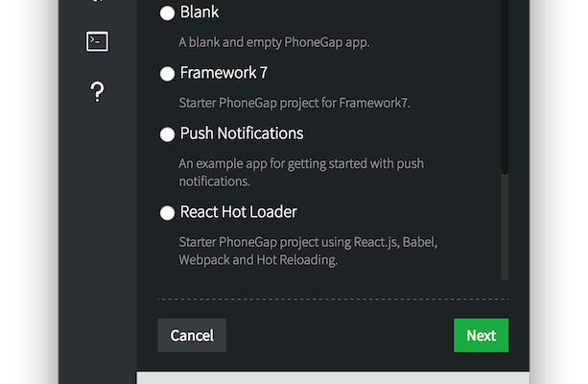Click the 'A blank and empty PhoneGap app' description
Viewport: 588px width, 384px height.
tap(274, 43)
